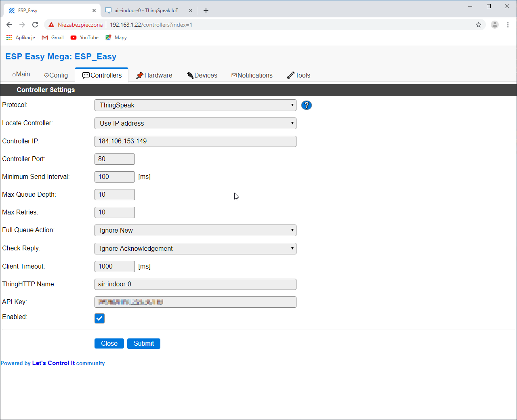
Task: Go to the Hardware tab
Action: [154, 76]
